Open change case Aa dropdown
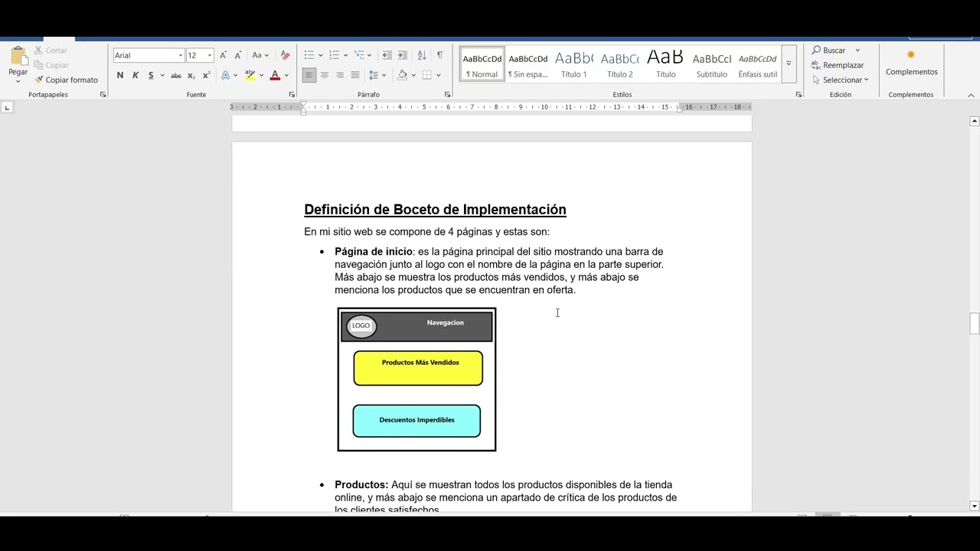The height and width of the screenshot is (551, 980). coord(260,55)
